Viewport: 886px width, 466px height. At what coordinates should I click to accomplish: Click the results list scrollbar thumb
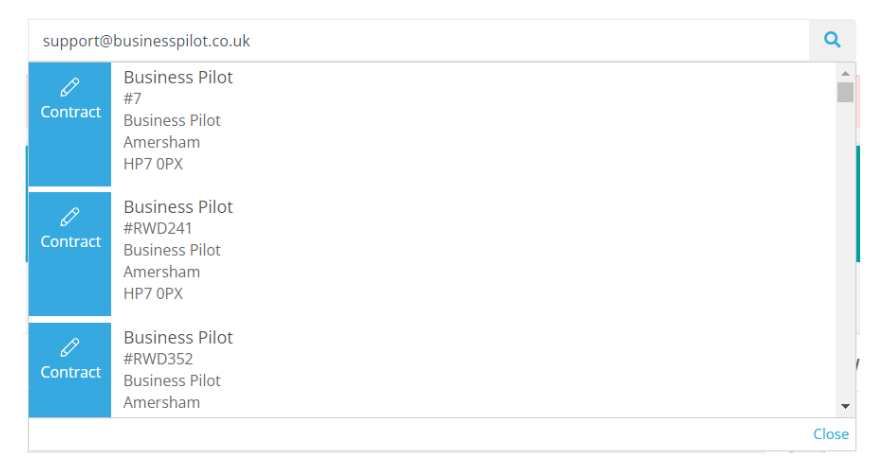click(x=845, y=92)
